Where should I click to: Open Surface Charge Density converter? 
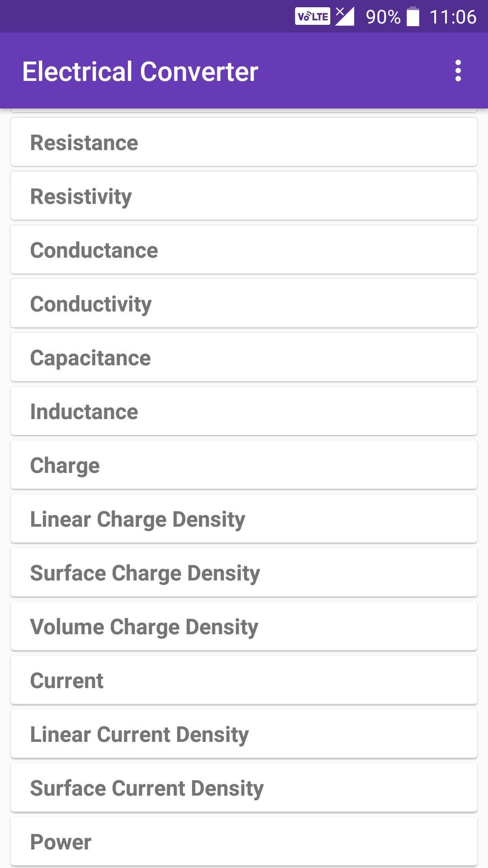click(x=244, y=572)
